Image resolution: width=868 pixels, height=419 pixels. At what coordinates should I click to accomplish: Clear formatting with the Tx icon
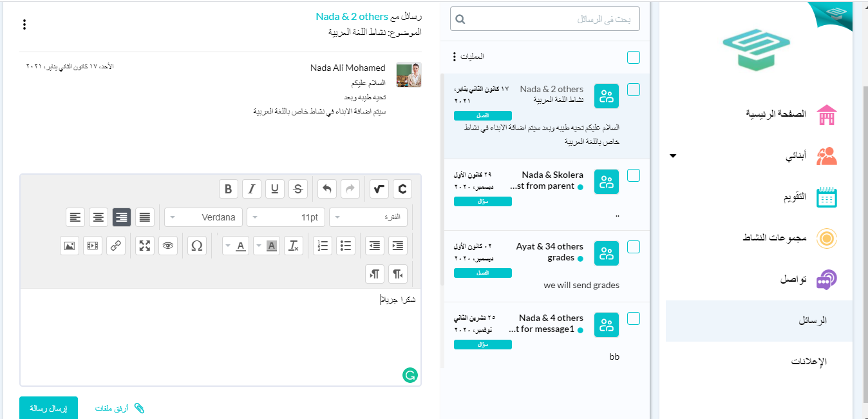pyautogui.click(x=293, y=246)
